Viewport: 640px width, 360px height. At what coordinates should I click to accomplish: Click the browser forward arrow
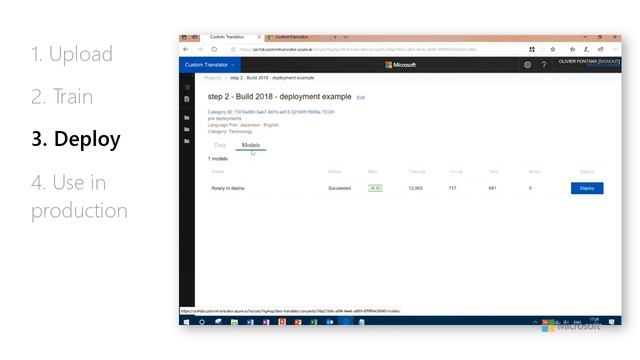[200, 49]
